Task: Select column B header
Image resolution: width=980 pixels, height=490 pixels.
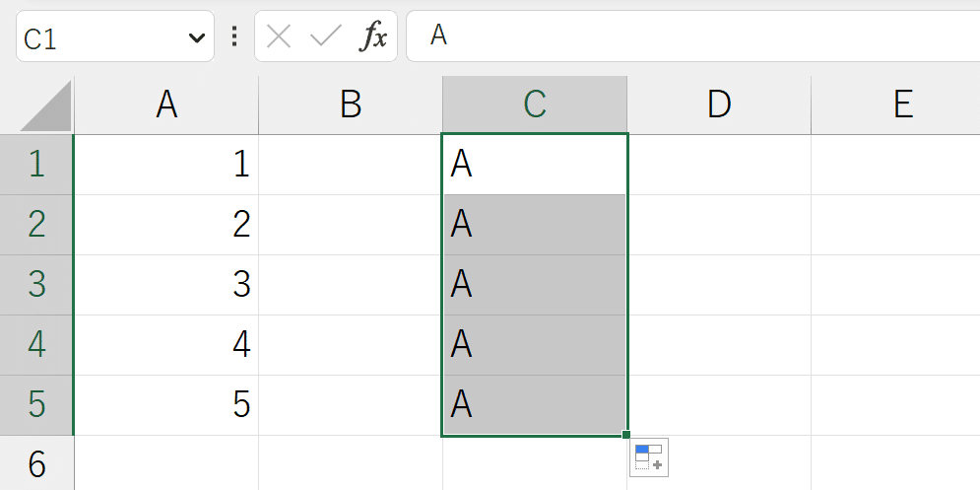Action: (351, 105)
